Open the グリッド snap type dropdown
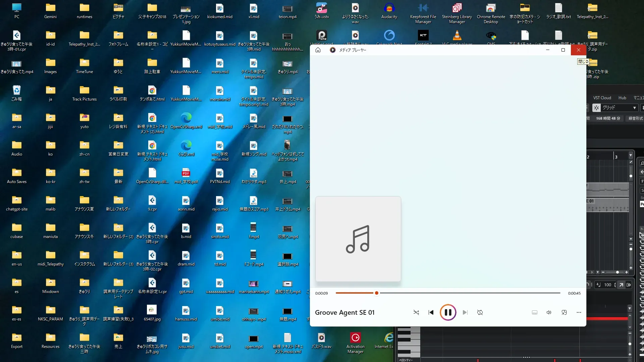 pyautogui.click(x=634, y=108)
